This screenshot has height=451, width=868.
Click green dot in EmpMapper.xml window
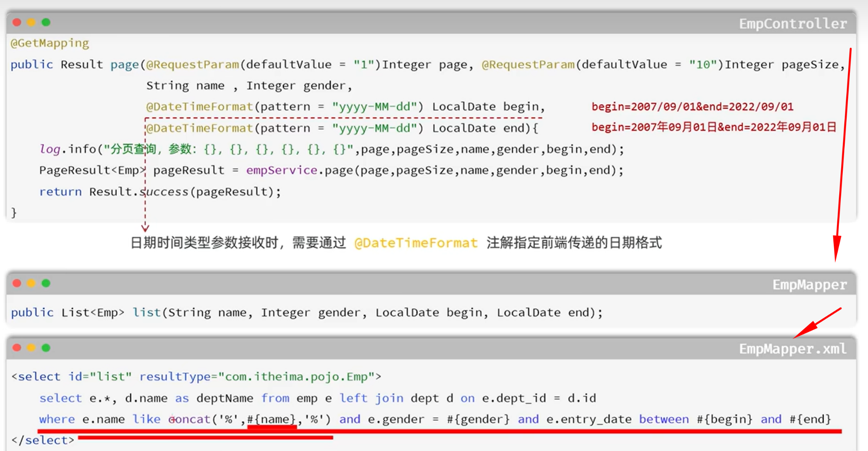(x=46, y=348)
